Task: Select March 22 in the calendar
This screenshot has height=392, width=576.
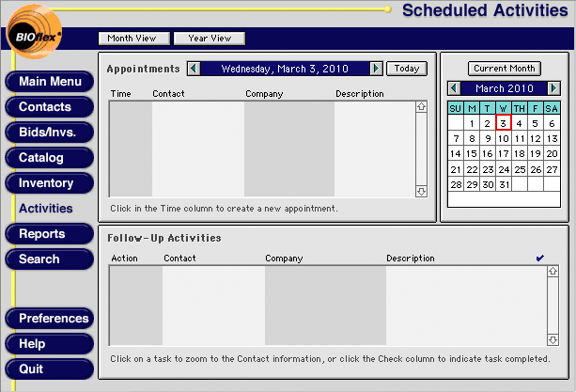Action: (x=472, y=169)
